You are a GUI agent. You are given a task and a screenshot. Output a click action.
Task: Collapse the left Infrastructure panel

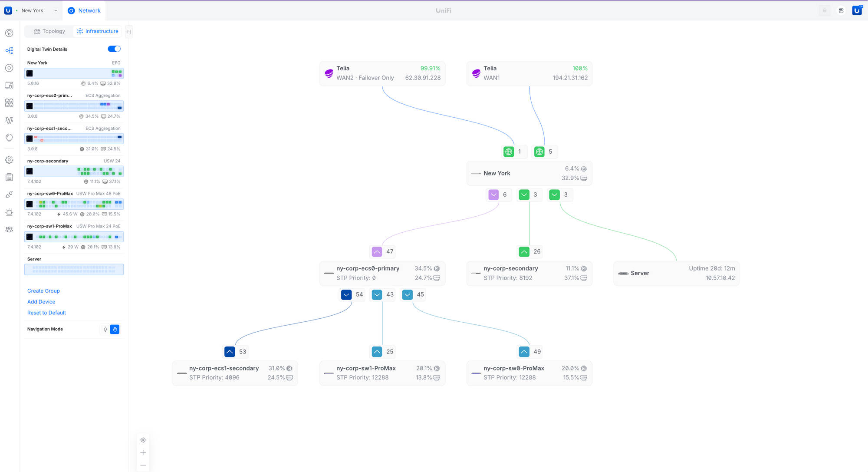[x=128, y=31]
